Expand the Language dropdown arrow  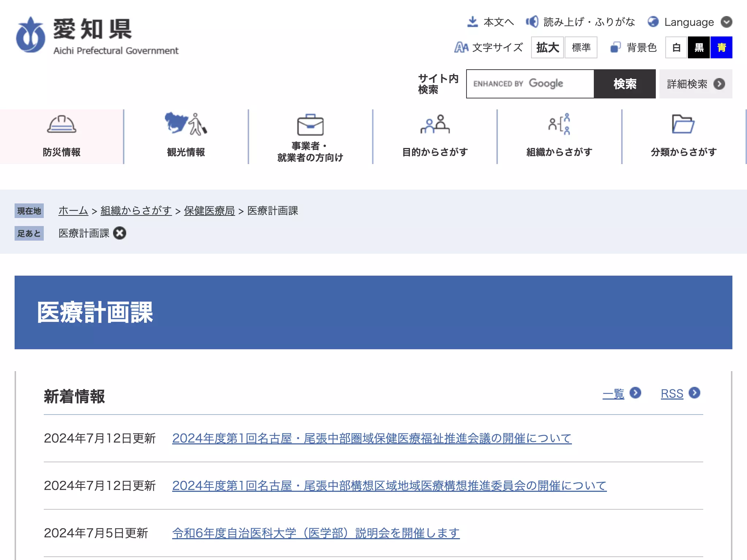tap(726, 22)
